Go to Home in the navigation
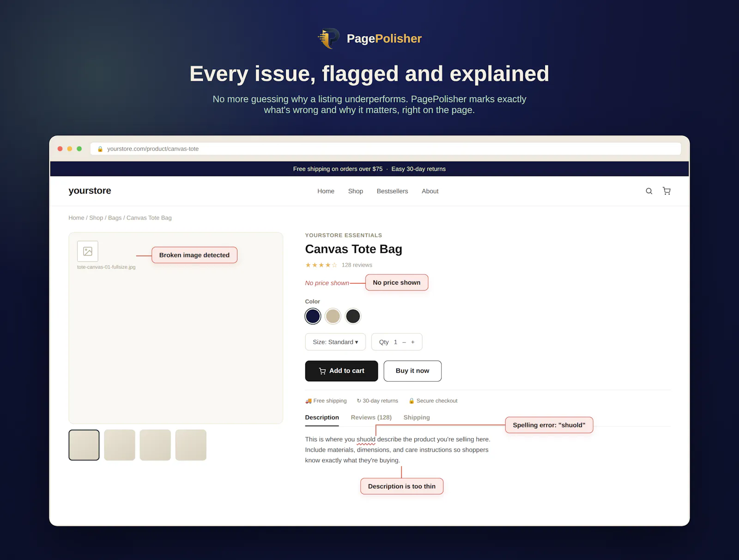This screenshot has width=739, height=560. (x=326, y=191)
